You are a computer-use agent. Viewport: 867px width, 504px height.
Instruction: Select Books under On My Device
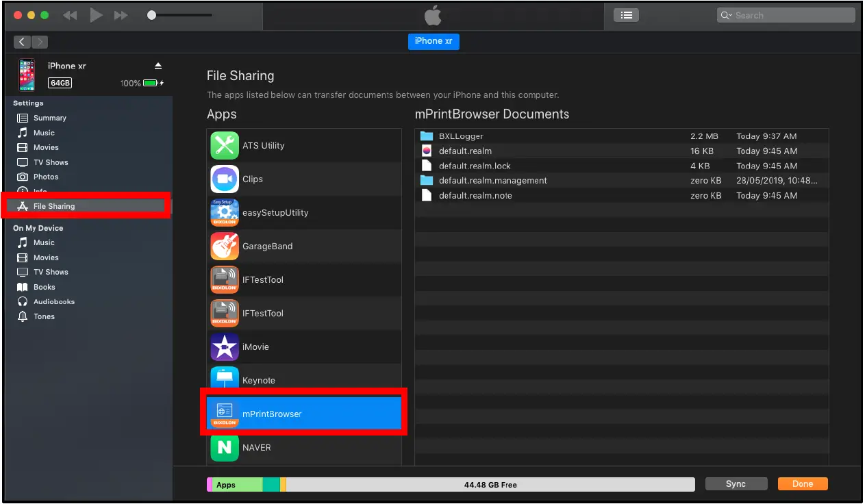[45, 287]
